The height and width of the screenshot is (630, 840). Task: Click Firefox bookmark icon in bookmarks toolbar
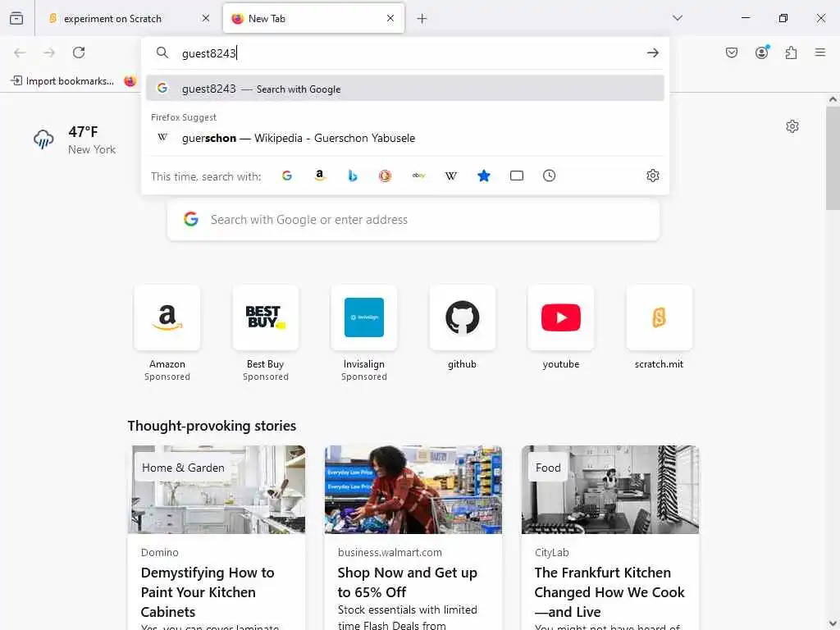pos(130,81)
